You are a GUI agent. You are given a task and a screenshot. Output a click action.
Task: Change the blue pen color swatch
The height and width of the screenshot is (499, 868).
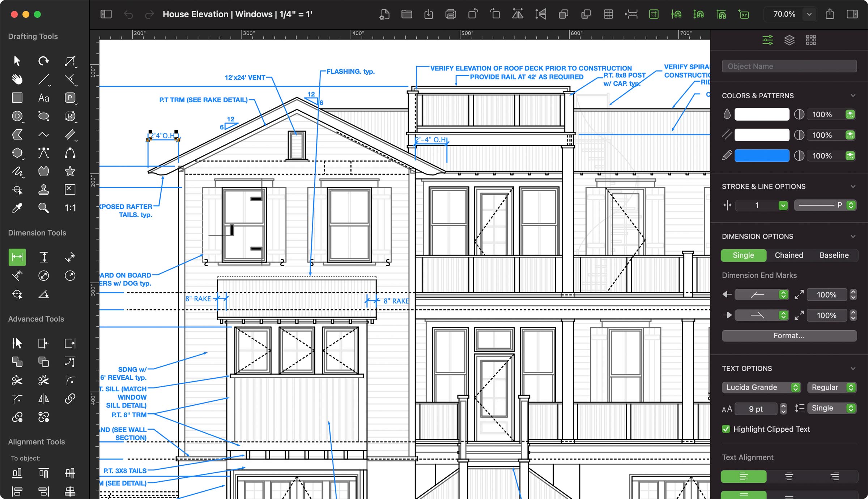click(762, 155)
